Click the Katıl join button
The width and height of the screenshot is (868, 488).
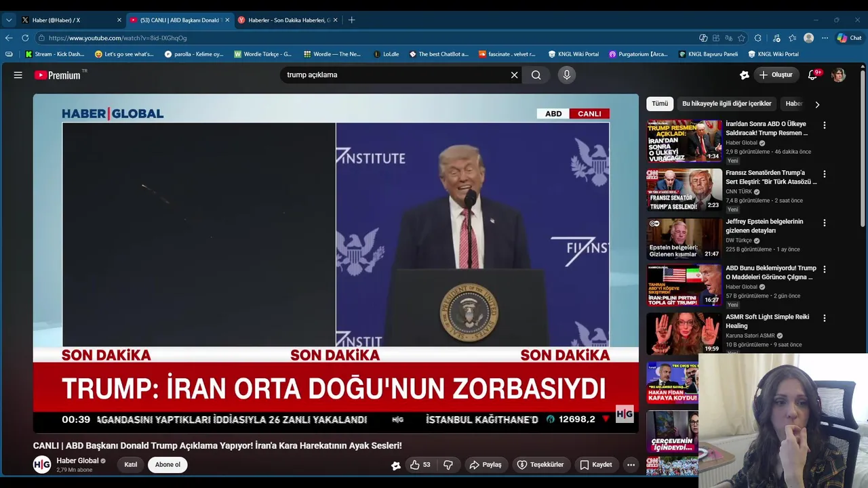coord(131,465)
